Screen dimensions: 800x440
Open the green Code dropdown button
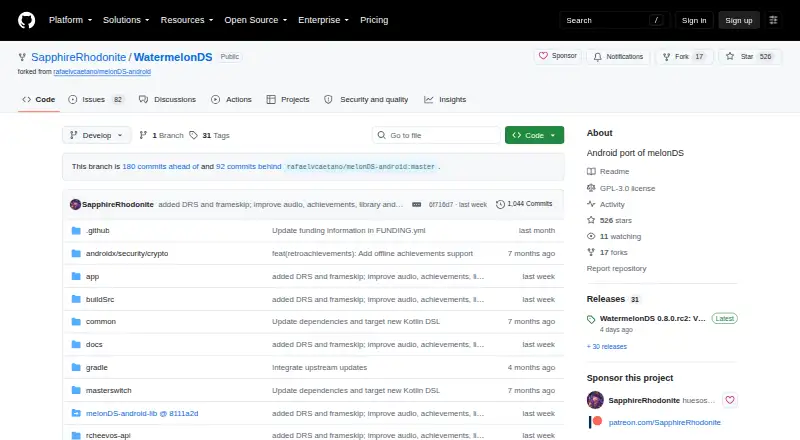coord(534,135)
